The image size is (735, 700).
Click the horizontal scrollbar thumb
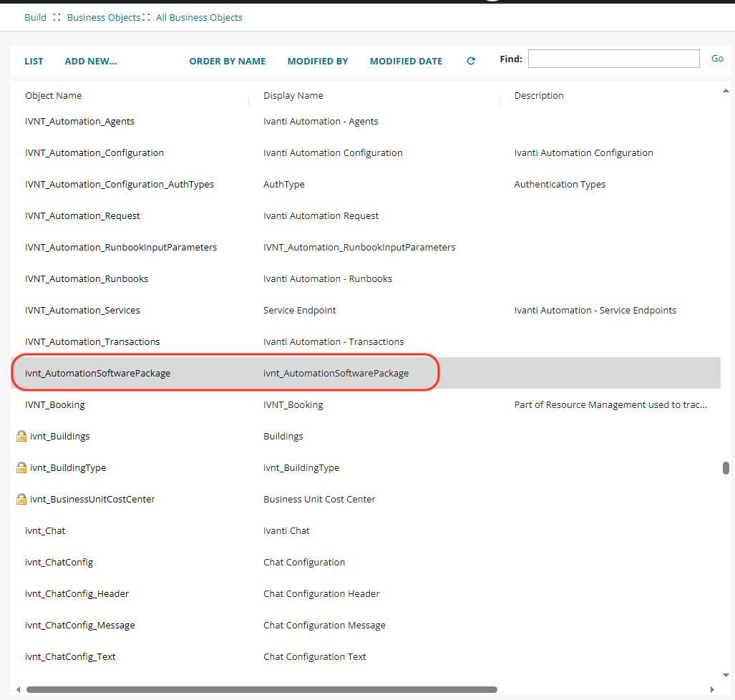coord(261,690)
